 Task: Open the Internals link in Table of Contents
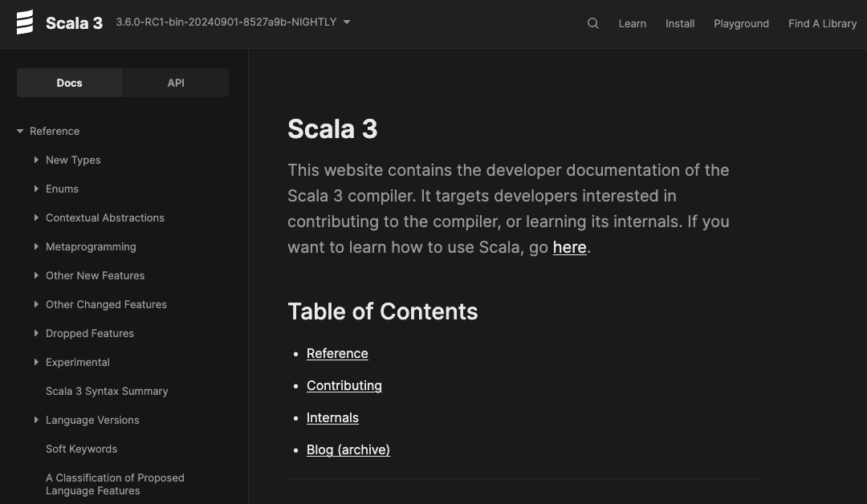(332, 417)
